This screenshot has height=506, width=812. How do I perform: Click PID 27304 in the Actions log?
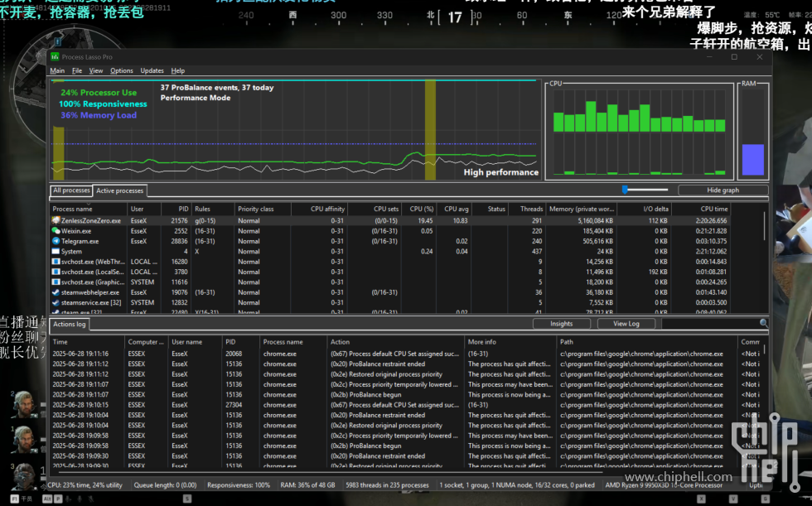coord(234,405)
